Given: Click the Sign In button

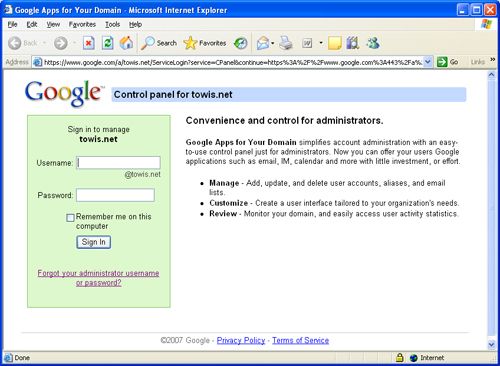Looking at the screenshot, I should (x=94, y=242).
